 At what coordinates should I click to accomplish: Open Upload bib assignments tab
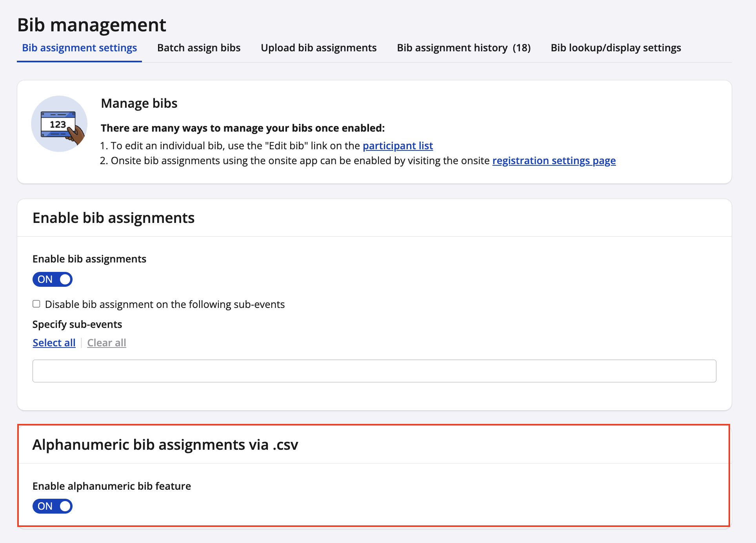click(318, 48)
